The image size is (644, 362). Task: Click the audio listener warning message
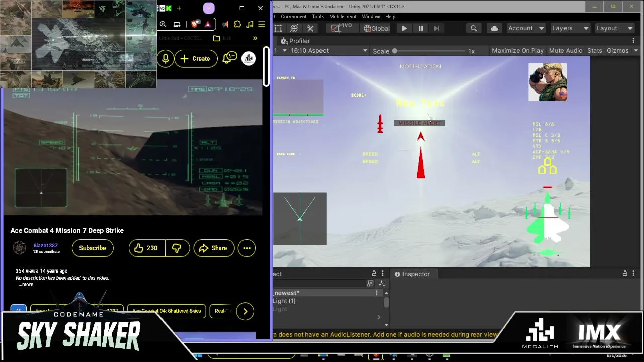(385, 334)
